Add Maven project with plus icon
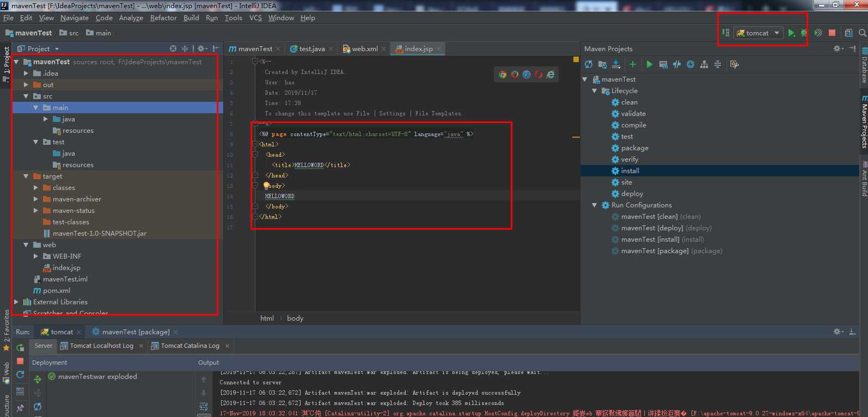868x417 pixels. 633,64
